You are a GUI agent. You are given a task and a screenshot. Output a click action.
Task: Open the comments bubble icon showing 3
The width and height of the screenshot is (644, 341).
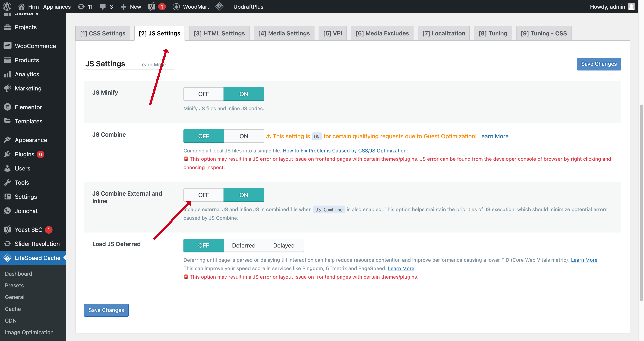[x=103, y=7]
